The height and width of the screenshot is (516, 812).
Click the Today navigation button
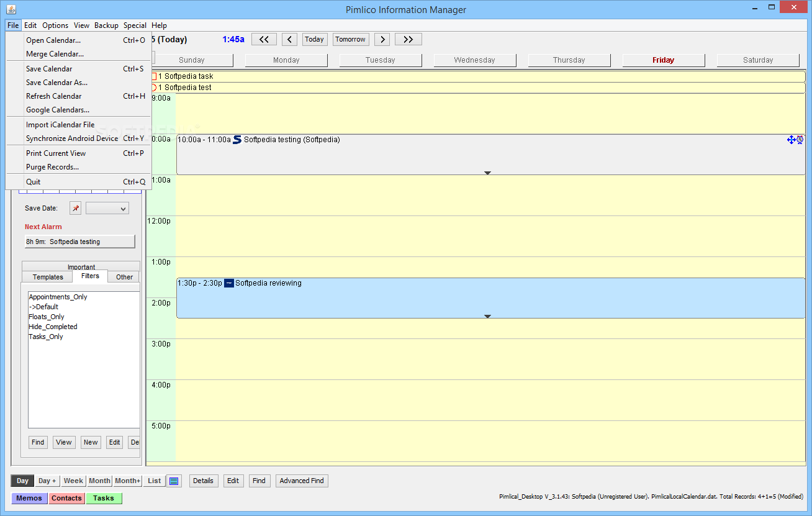click(x=314, y=39)
